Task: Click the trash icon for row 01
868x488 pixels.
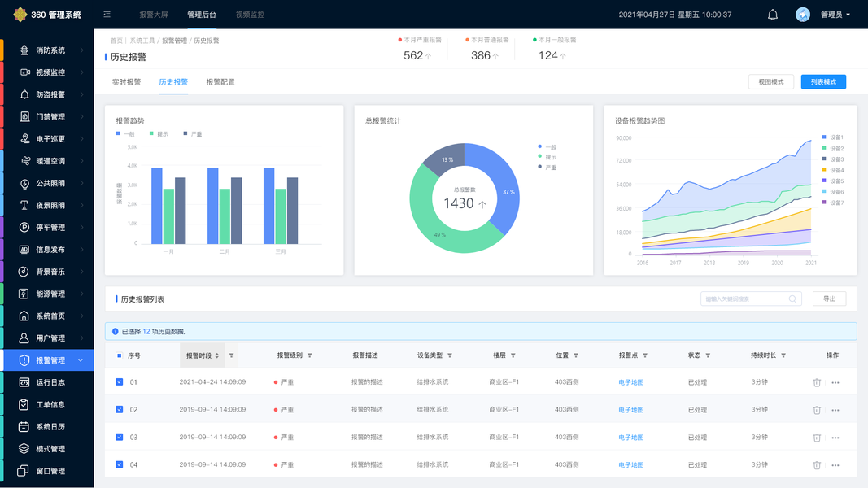Action: (x=817, y=382)
